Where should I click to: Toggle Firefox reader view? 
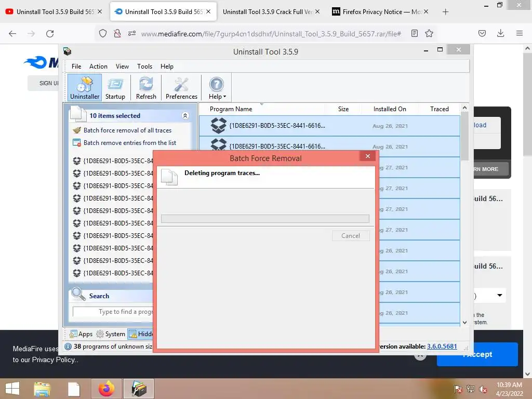click(414, 33)
